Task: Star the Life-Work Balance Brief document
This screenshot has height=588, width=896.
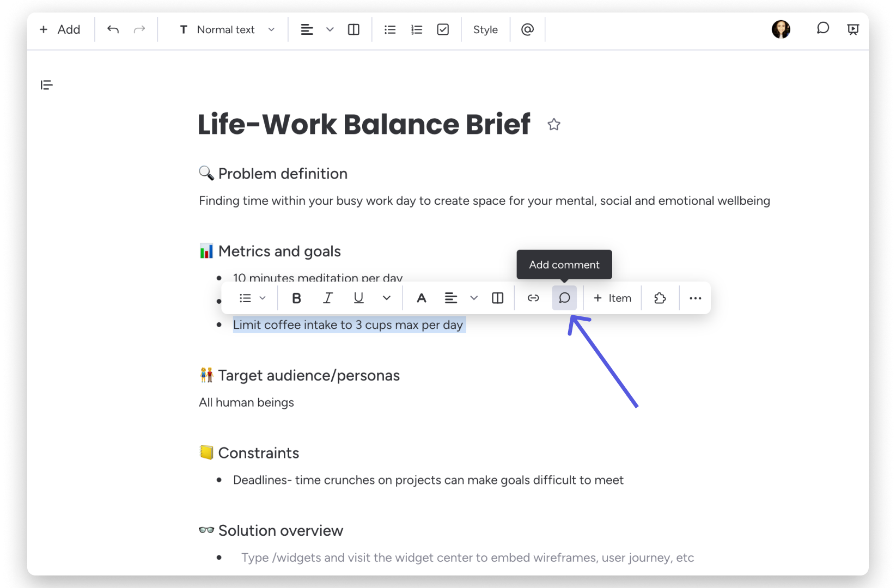Action: [554, 125]
